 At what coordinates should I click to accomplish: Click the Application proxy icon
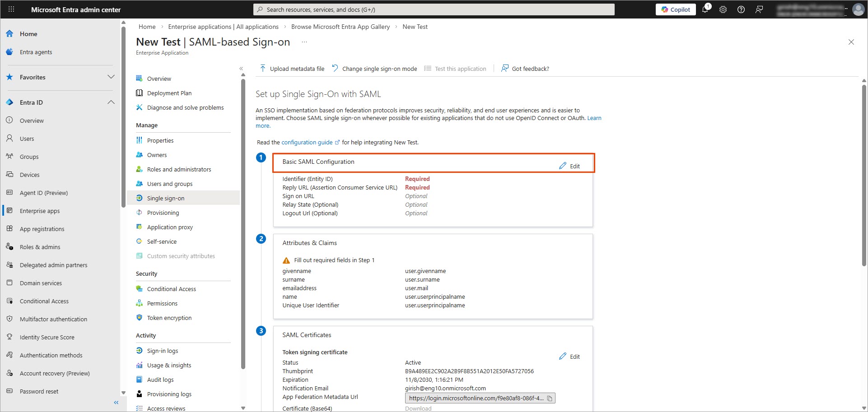click(x=139, y=227)
